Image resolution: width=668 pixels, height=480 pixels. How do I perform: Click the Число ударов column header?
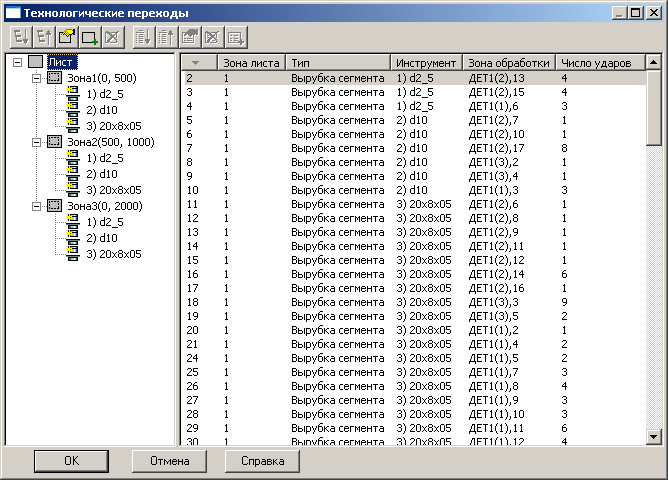coord(596,63)
